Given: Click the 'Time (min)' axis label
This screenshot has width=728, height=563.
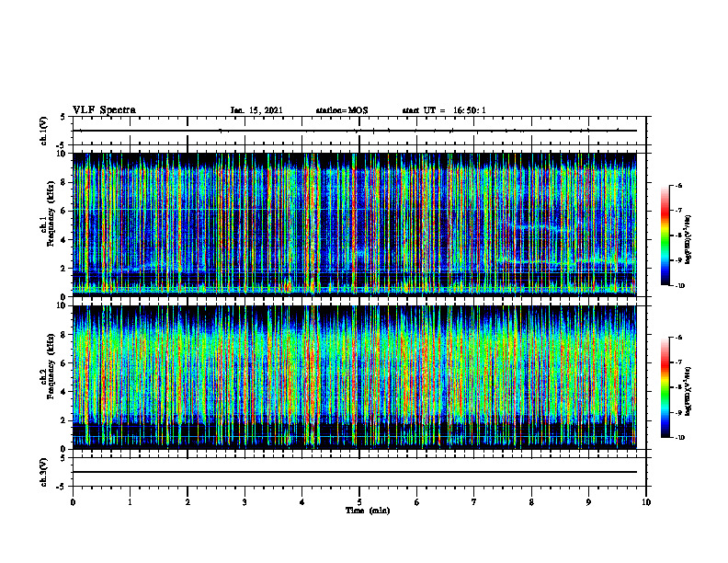Looking at the screenshot, I should click(x=368, y=511).
